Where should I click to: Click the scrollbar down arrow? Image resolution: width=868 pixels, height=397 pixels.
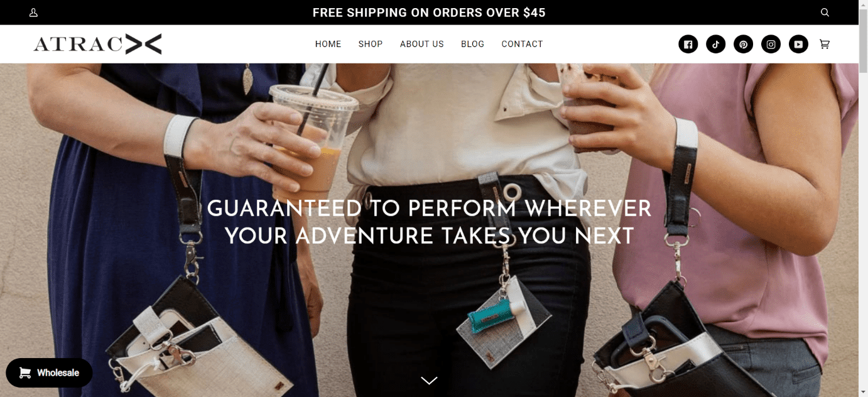click(x=863, y=393)
